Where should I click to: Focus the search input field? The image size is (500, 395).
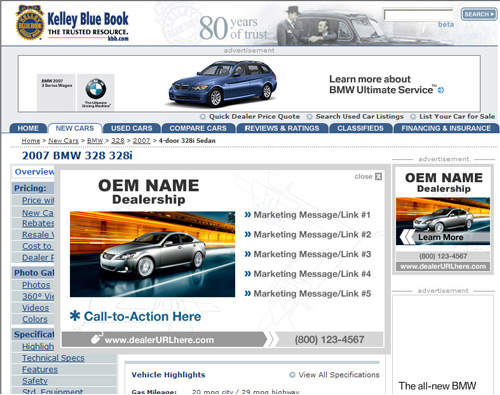pyautogui.click(x=418, y=15)
